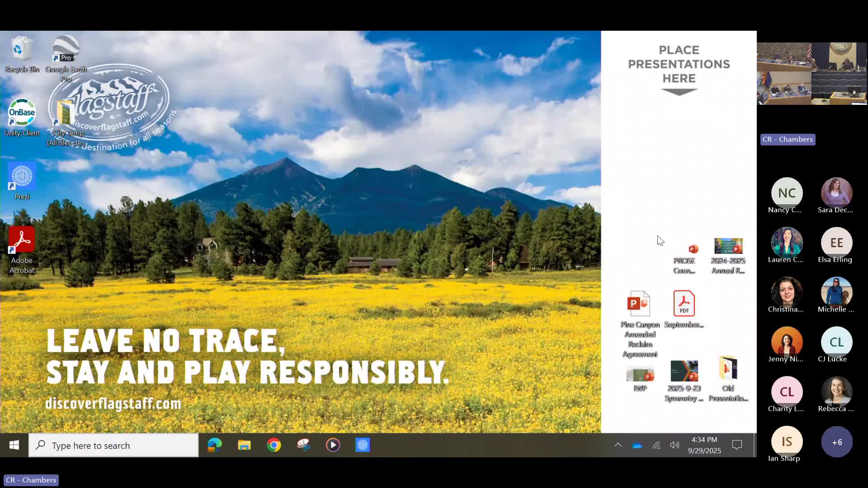868x488 pixels.
Task: Click the Type here to search box
Action: pyautogui.click(x=113, y=446)
